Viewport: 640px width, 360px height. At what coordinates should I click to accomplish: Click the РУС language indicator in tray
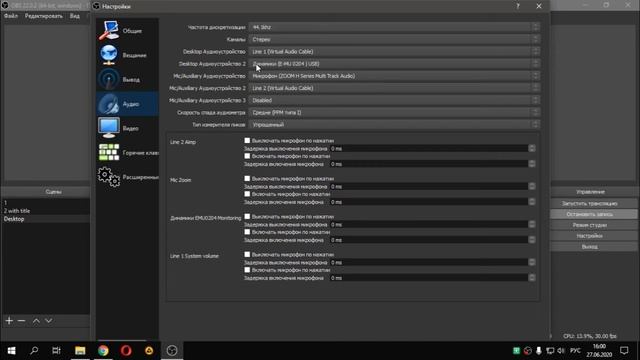(x=576, y=351)
